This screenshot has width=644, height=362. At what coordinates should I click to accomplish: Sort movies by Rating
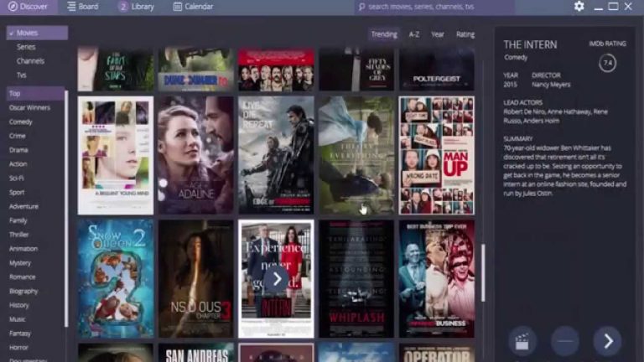[x=465, y=34]
